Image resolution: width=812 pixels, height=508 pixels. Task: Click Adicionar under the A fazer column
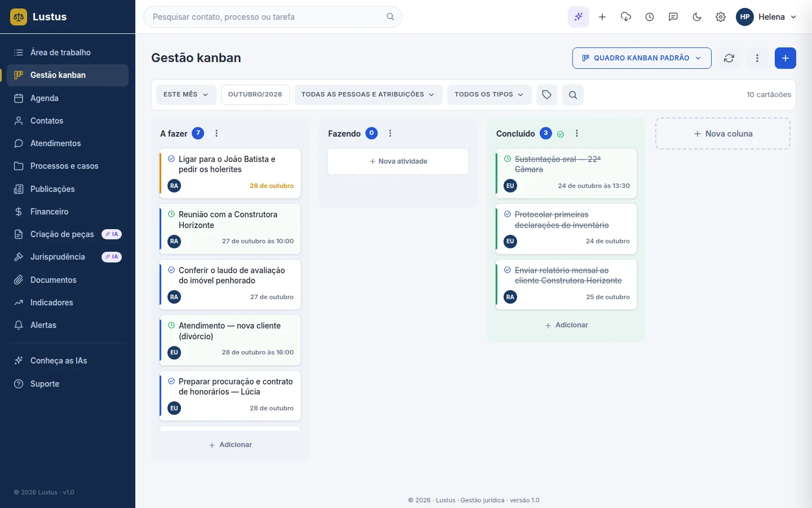pyautogui.click(x=230, y=445)
